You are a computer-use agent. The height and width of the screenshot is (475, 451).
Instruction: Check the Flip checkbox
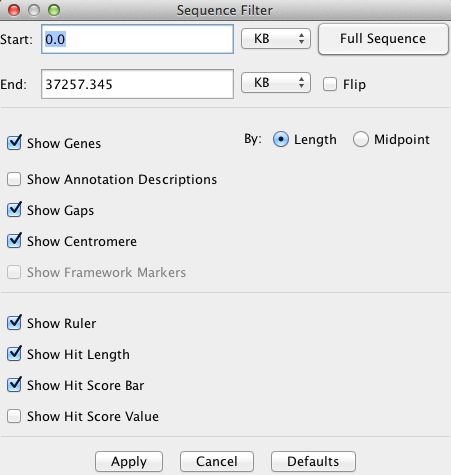pyautogui.click(x=330, y=84)
